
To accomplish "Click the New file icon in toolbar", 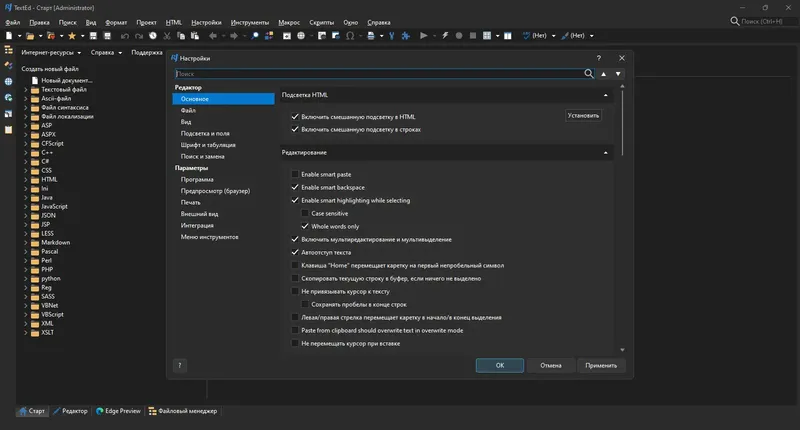I will (8, 36).
